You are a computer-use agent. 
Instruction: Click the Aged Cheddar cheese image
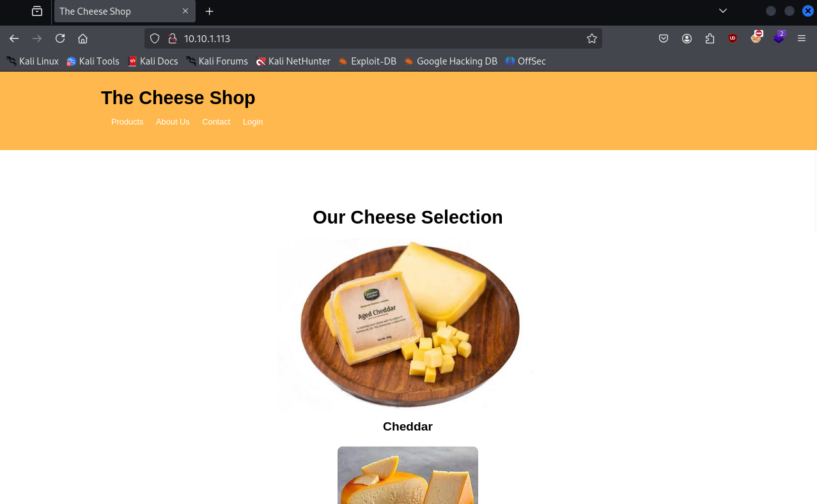point(408,325)
